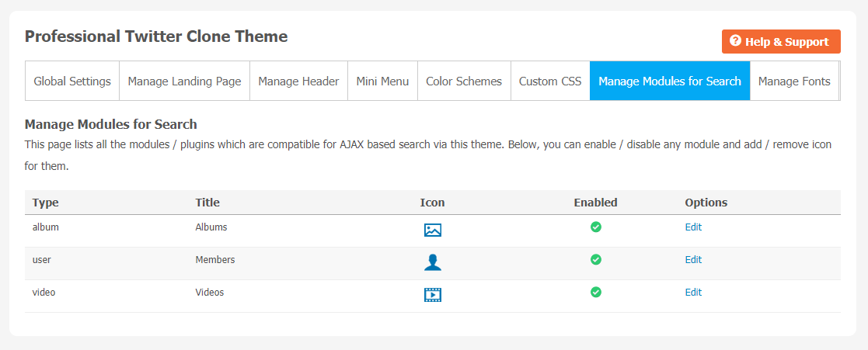Screen dimensions: 868x350
Task: Edit the album module
Action: pyautogui.click(x=693, y=227)
